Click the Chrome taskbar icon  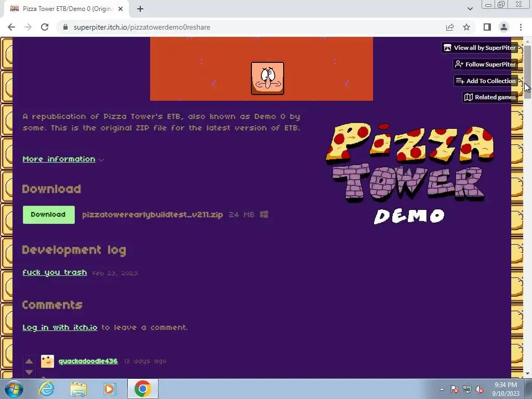(142, 389)
